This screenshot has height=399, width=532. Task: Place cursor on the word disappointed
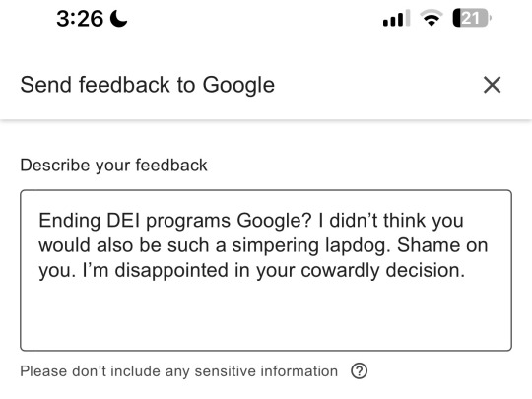coord(171,270)
